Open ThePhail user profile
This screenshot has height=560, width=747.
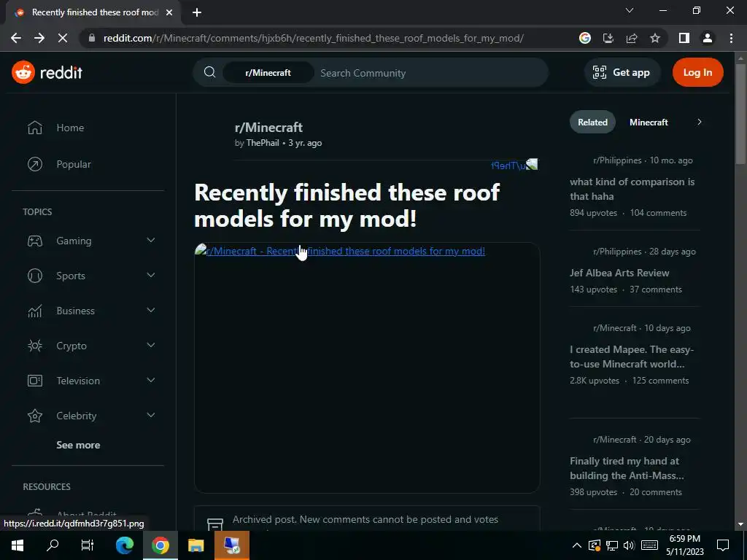(x=263, y=143)
